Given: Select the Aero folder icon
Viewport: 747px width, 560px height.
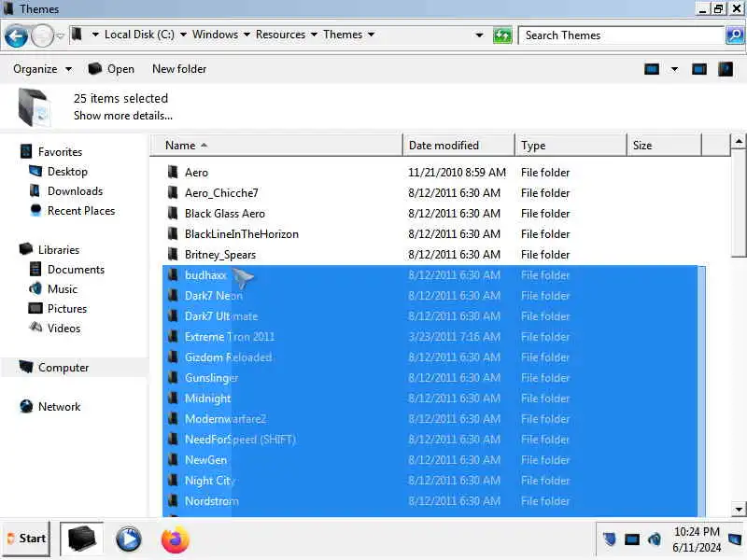Looking at the screenshot, I should point(173,172).
